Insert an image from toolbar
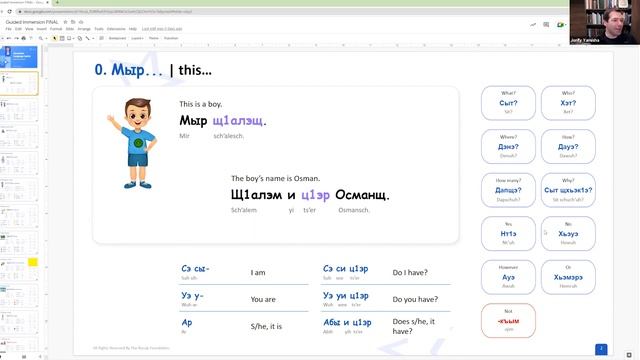The height and width of the screenshot is (360, 640). (69, 38)
